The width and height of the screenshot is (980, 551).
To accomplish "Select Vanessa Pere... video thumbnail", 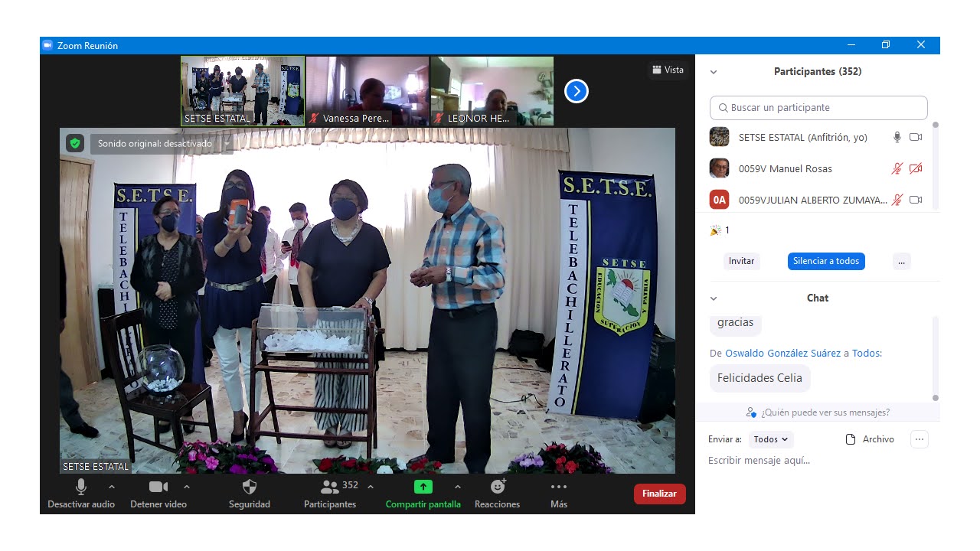I will [x=367, y=90].
